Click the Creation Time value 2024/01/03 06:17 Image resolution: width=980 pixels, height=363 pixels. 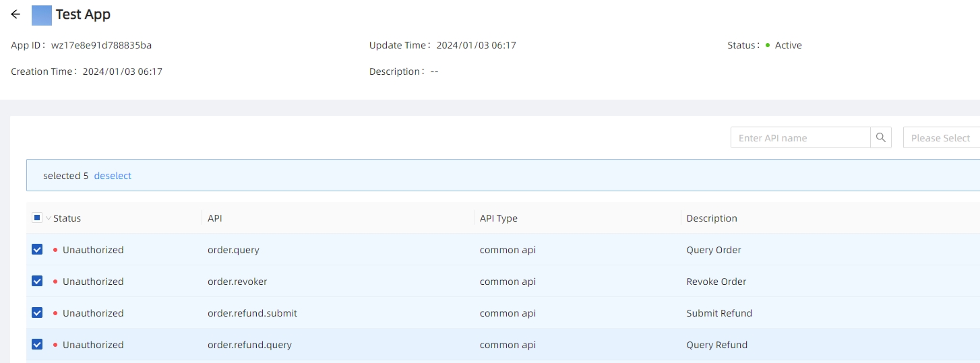(x=123, y=71)
